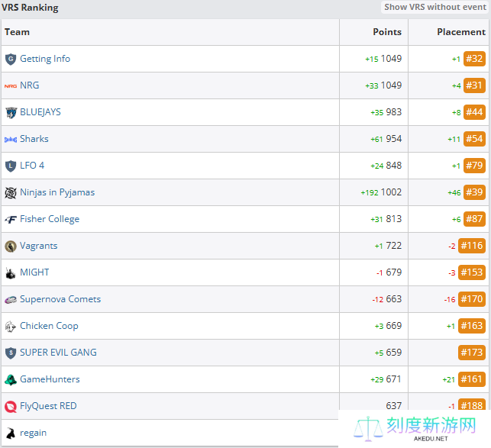Screen dimensions: 491x448
Task: Open the Vagrants team link
Action: tap(39, 246)
